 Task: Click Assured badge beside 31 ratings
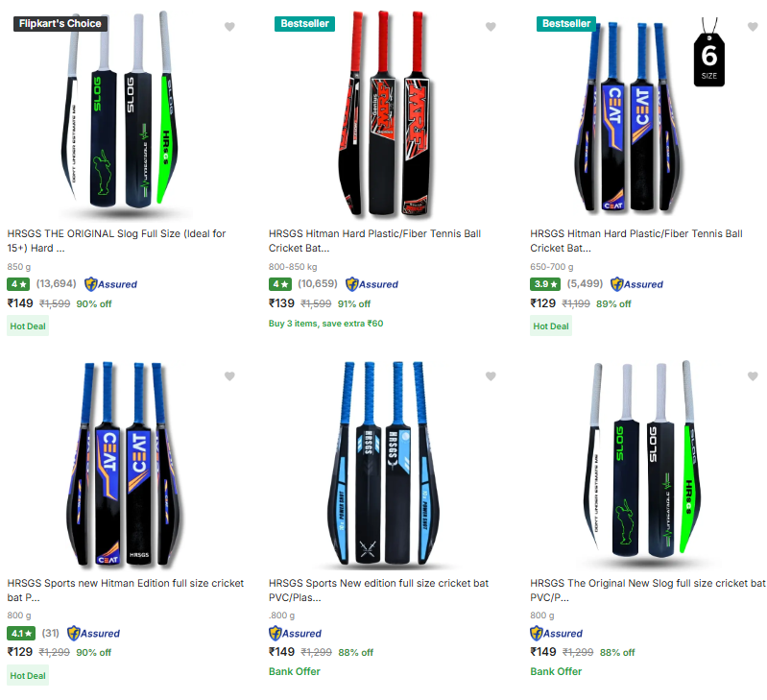pyautogui.click(x=93, y=634)
